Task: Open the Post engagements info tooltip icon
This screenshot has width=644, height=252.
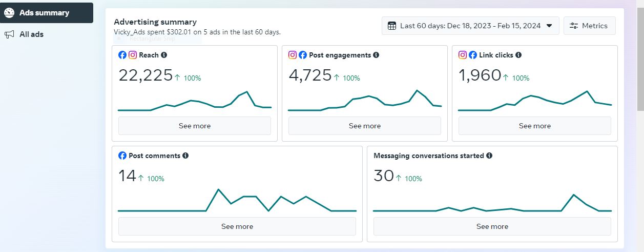Action: tap(376, 55)
